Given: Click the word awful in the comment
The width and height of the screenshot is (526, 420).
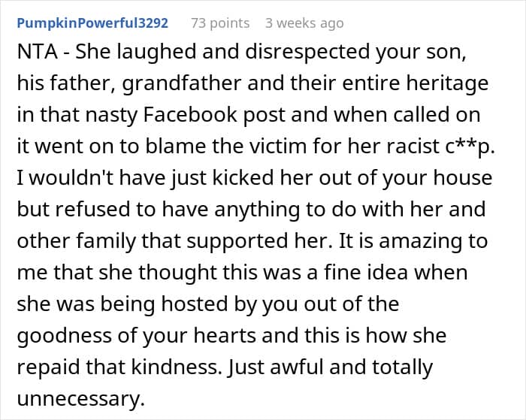Looking at the screenshot, I should [297, 367].
